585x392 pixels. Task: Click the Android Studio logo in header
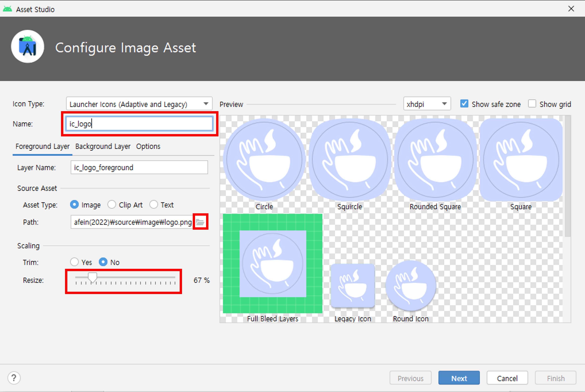[28, 47]
